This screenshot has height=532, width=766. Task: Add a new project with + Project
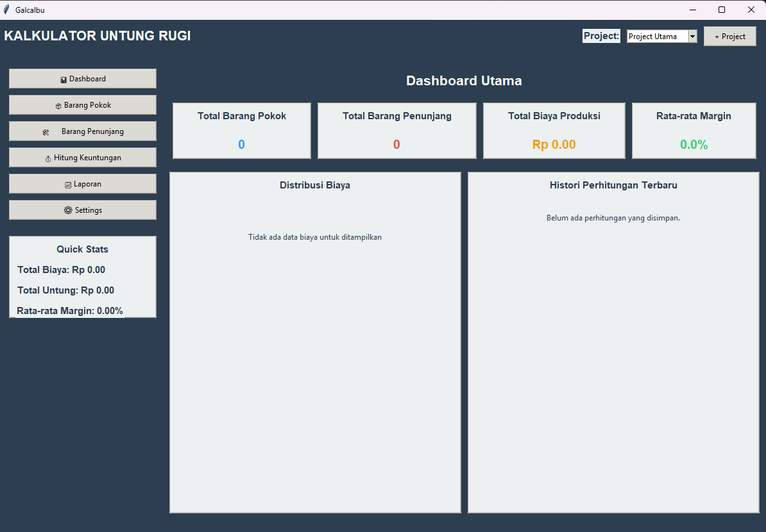pyautogui.click(x=730, y=36)
